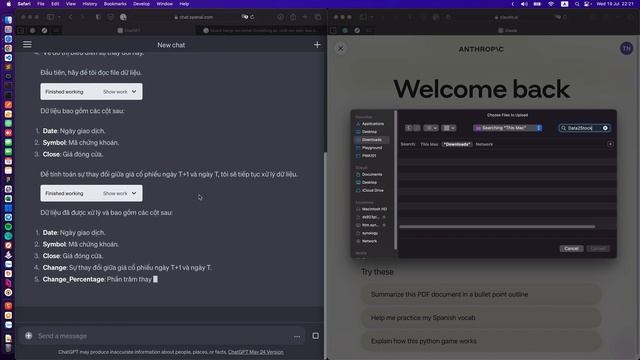Click the file dialog back arrow
Image resolution: width=640 pixels, height=360 pixels.
tap(409, 128)
